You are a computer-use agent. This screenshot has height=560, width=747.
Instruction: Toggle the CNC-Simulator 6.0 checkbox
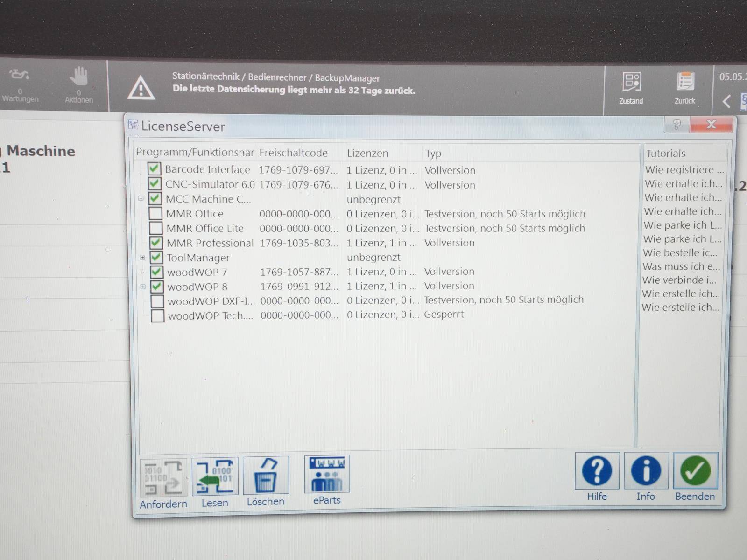pos(155,183)
